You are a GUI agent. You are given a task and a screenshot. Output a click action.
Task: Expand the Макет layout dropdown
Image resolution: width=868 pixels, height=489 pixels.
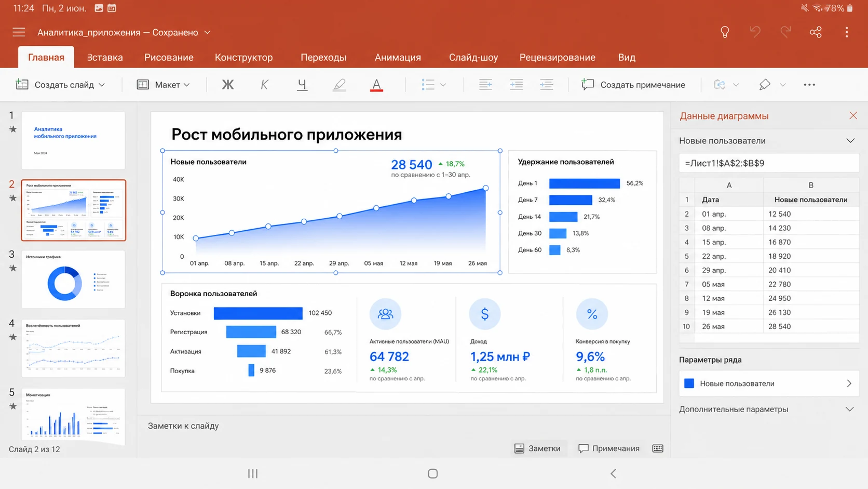coord(164,85)
